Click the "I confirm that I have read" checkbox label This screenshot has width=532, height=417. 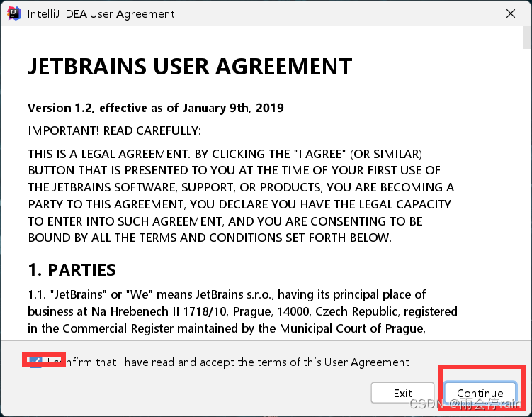(228, 362)
